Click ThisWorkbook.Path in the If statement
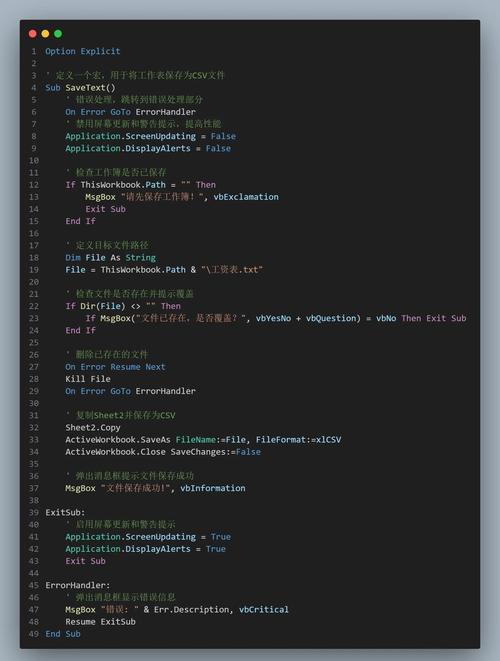 [123, 185]
